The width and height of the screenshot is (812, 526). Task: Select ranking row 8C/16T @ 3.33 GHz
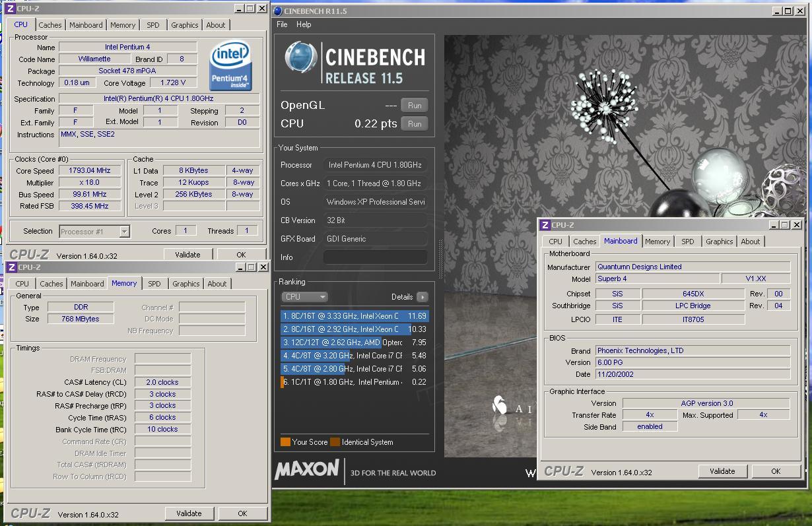coord(355,316)
